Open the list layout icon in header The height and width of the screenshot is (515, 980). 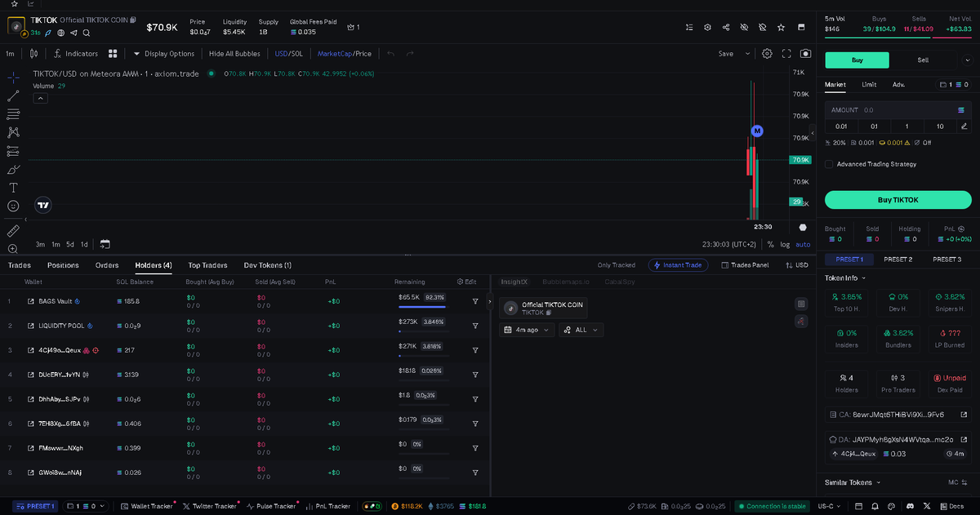(690, 27)
